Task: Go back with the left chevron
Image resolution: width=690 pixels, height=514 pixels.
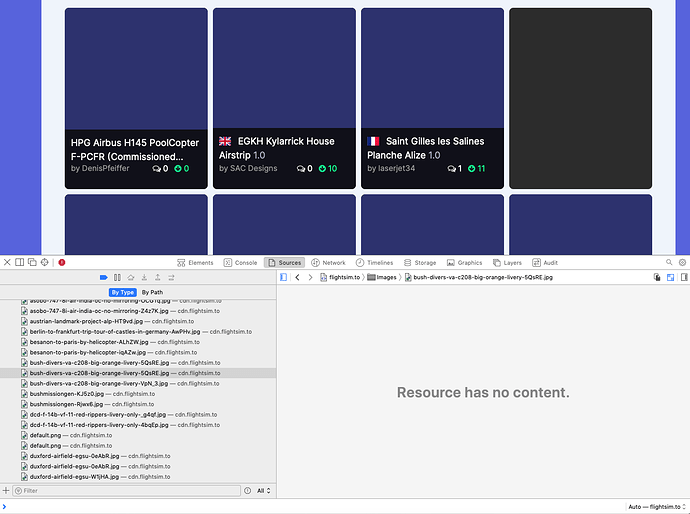Action: pyautogui.click(x=297, y=277)
